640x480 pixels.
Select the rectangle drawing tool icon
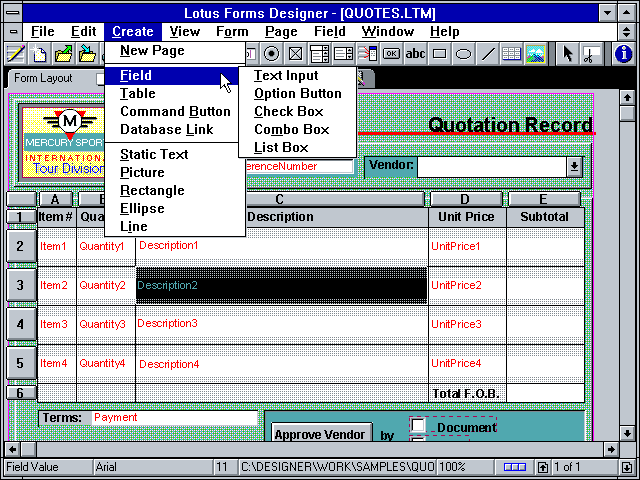pyautogui.click(x=439, y=53)
